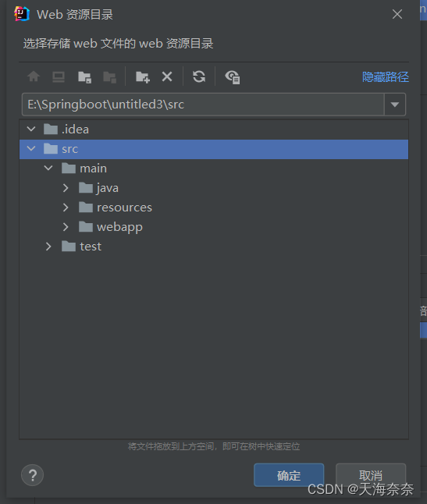Image resolution: width=427 pixels, height=504 pixels.
Task: Expand the java folder chevron
Action: (66, 188)
